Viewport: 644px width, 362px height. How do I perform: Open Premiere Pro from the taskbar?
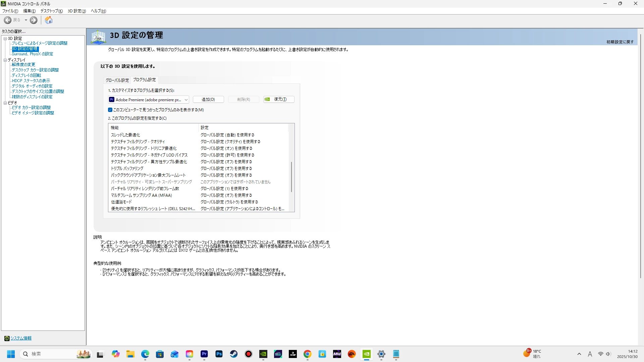click(204, 354)
